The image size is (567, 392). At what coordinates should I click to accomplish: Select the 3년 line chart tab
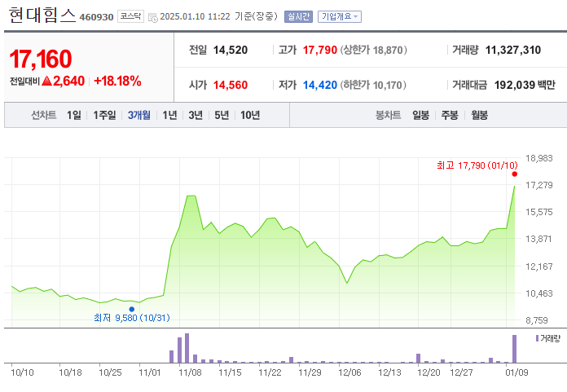click(196, 115)
